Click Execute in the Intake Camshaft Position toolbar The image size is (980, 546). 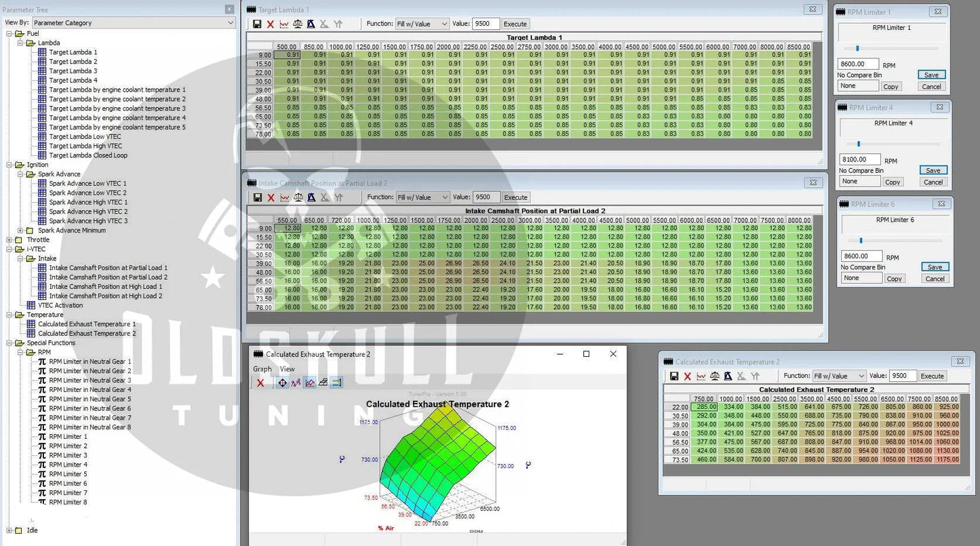(x=515, y=197)
